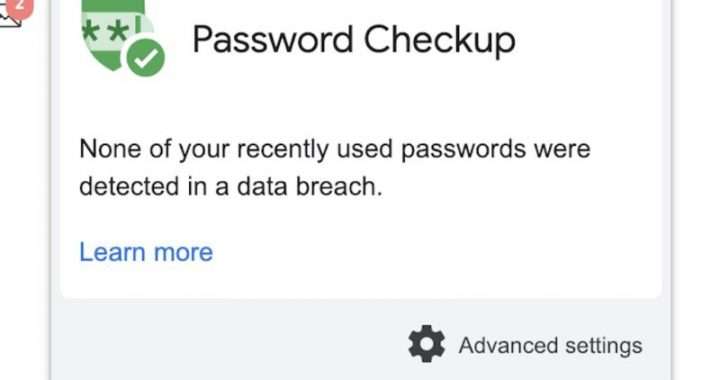Open the mail envelope extension icon
This screenshot has height=380, width=720.
pyautogui.click(x=10, y=18)
